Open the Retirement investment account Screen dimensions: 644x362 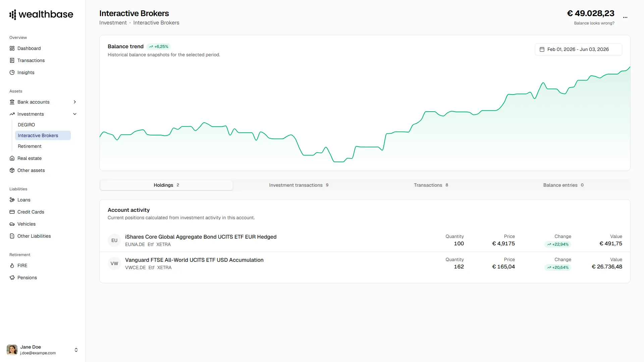tap(43, 146)
